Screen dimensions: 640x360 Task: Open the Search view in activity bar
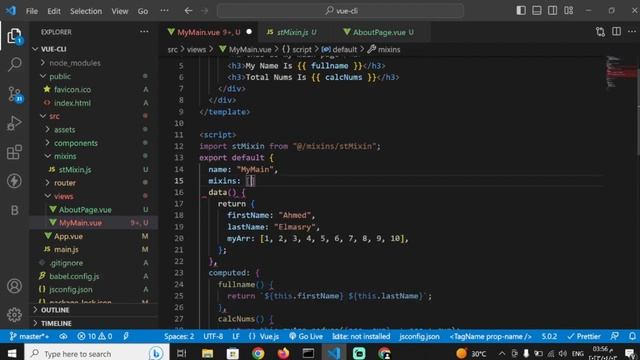tap(14, 64)
